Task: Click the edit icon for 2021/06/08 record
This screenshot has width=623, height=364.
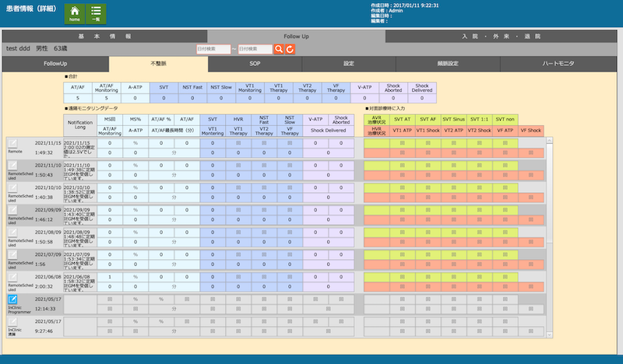Action: (x=12, y=278)
